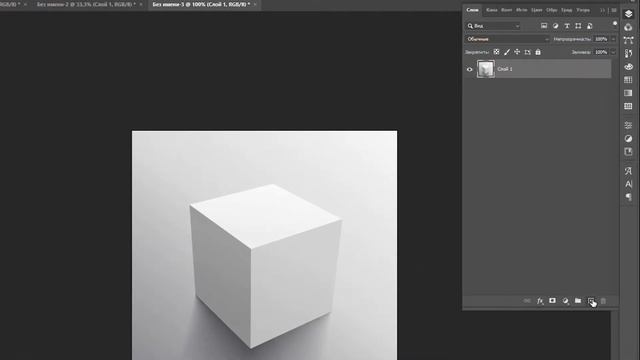Open the Paragraph panel dock icon
The width and height of the screenshot is (640, 360).
[x=628, y=197]
